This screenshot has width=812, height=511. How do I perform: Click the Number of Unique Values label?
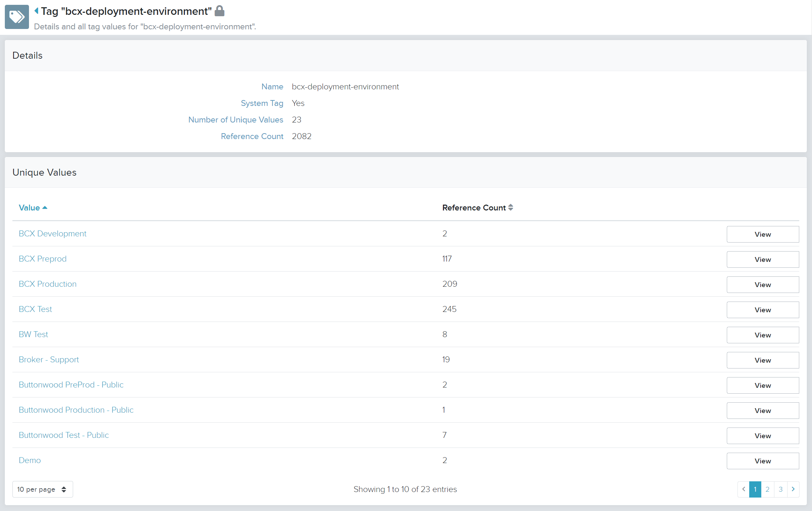tap(236, 120)
